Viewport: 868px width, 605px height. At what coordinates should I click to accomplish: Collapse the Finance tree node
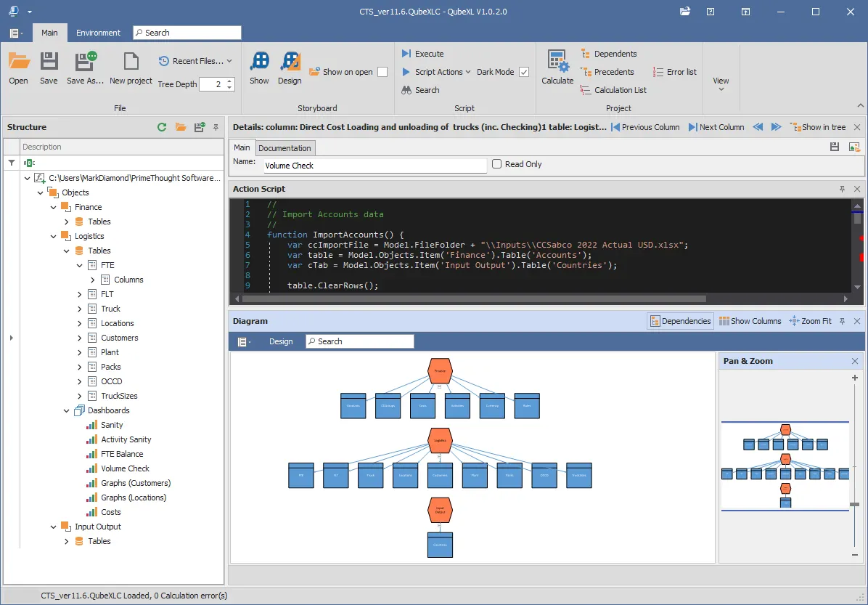tap(54, 207)
